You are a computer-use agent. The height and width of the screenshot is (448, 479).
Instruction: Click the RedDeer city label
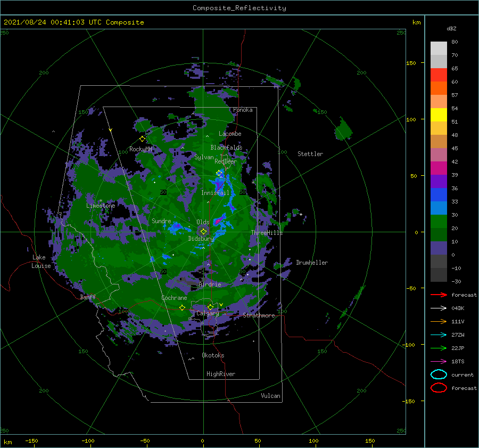coord(226,161)
